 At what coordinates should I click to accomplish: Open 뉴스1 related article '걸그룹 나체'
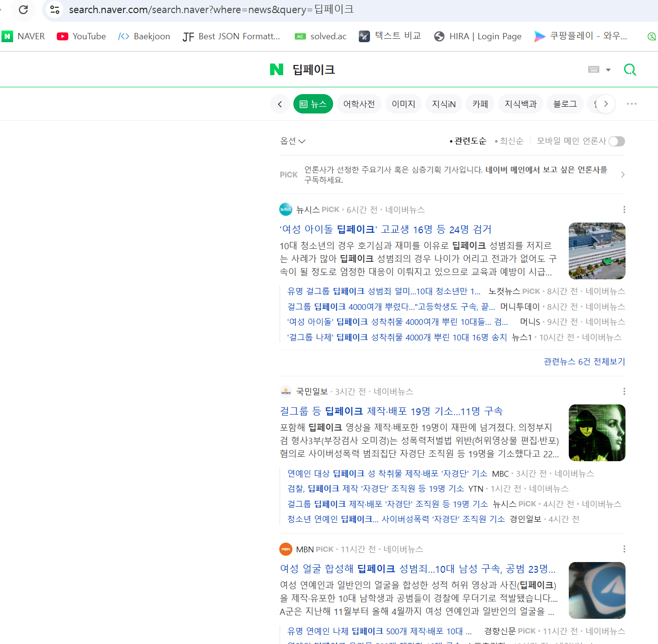click(397, 338)
